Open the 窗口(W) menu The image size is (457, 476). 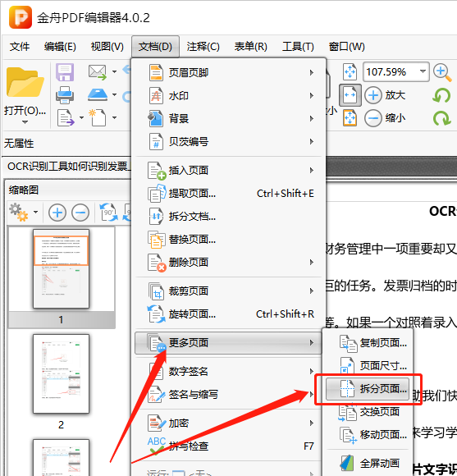346,47
